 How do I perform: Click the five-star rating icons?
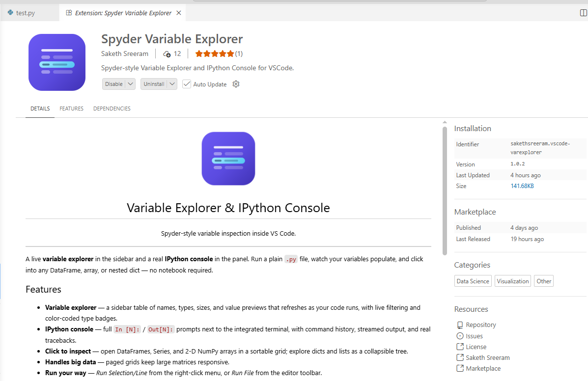(215, 54)
